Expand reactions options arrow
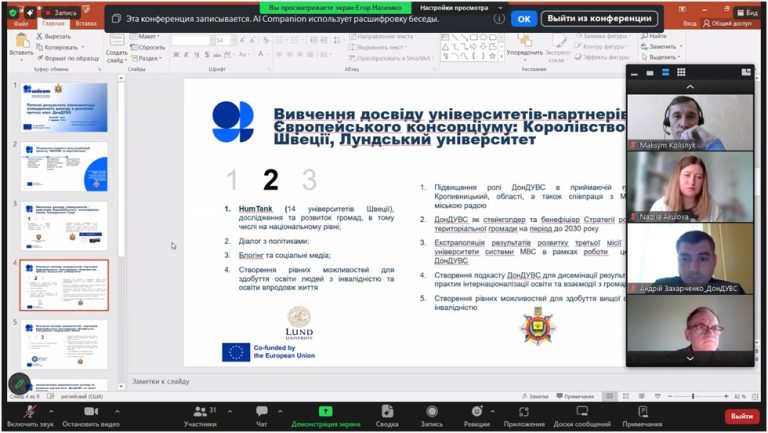This screenshot has height=433, width=768. [x=492, y=411]
